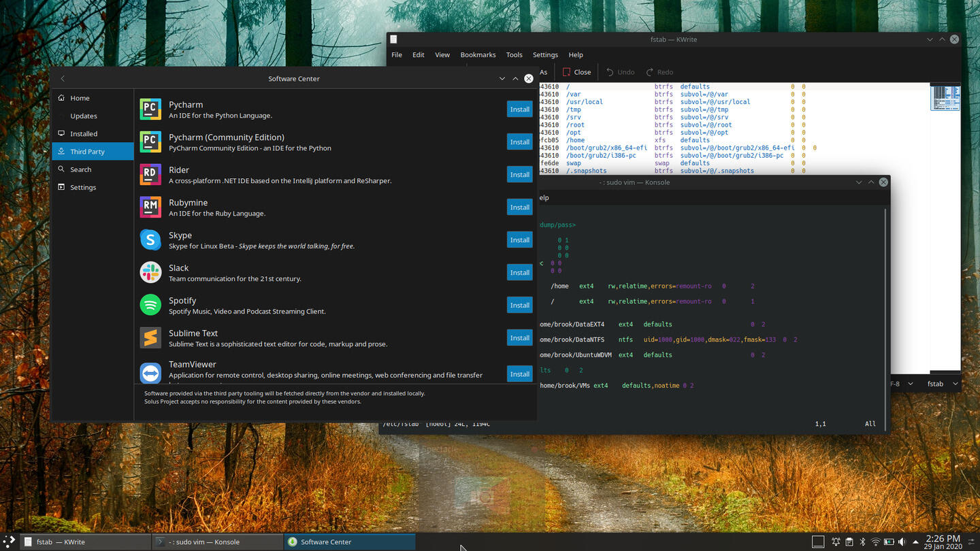This screenshot has width=980, height=551.
Task: Go back using Software Center's back arrow
Action: point(63,79)
